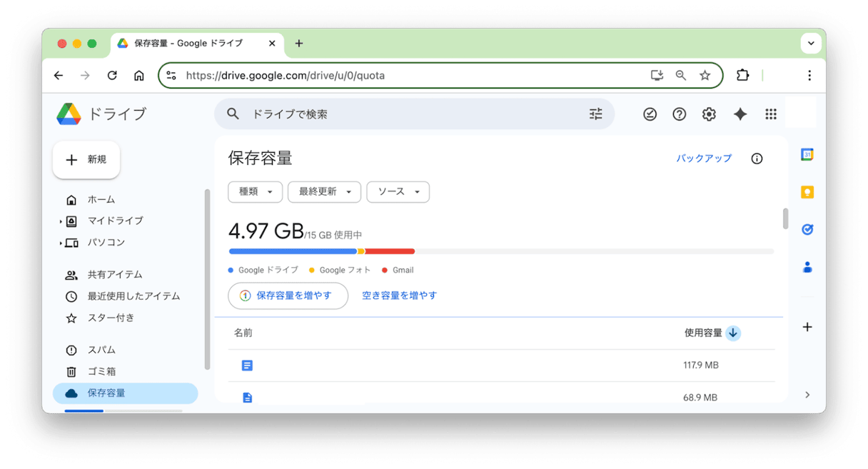
Task: Focus the ドライブで検索 search box
Action: [414, 114]
